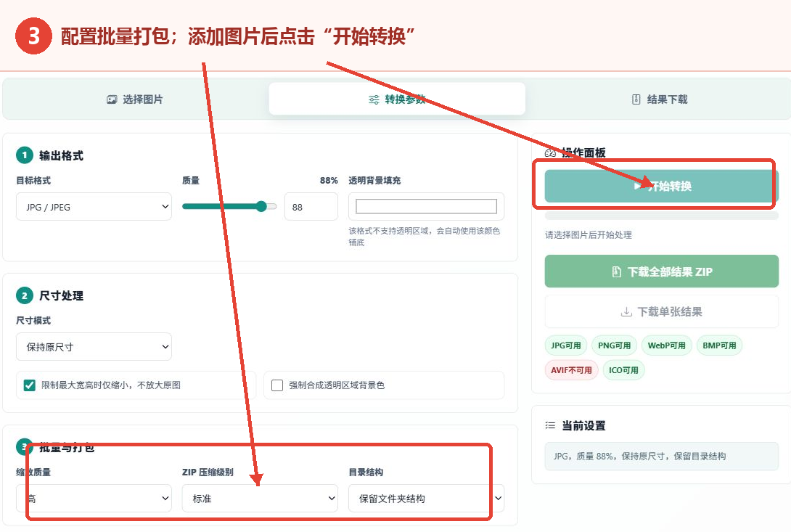Click the zip file icon beside 结果下载

pos(636,99)
